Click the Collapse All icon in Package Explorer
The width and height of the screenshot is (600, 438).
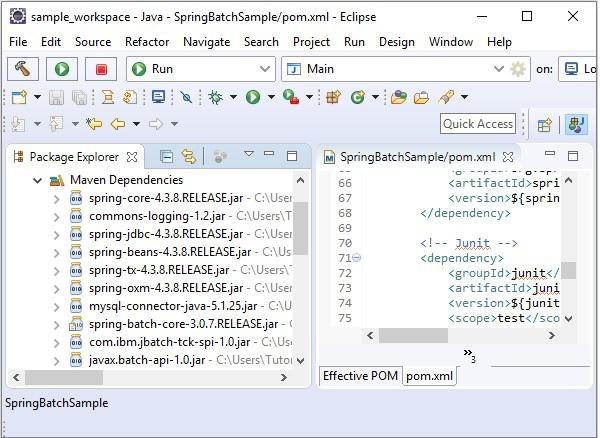[166, 156]
